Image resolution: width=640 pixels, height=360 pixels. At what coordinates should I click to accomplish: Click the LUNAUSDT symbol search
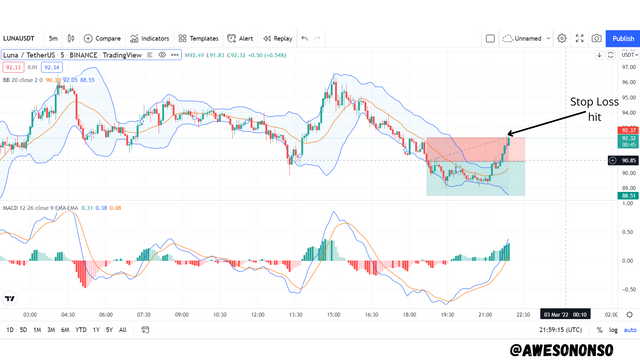point(19,38)
